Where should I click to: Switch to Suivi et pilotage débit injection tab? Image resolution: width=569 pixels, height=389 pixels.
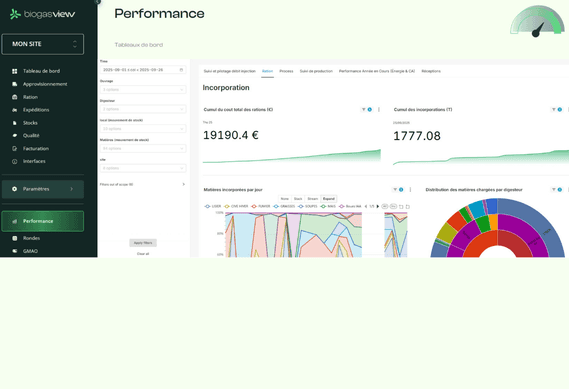pyautogui.click(x=230, y=71)
